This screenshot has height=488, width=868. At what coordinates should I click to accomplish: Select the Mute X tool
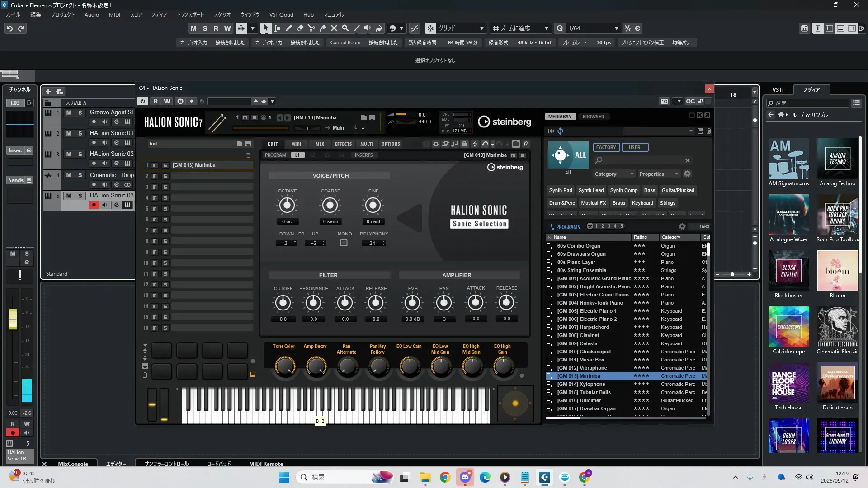click(334, 28)
